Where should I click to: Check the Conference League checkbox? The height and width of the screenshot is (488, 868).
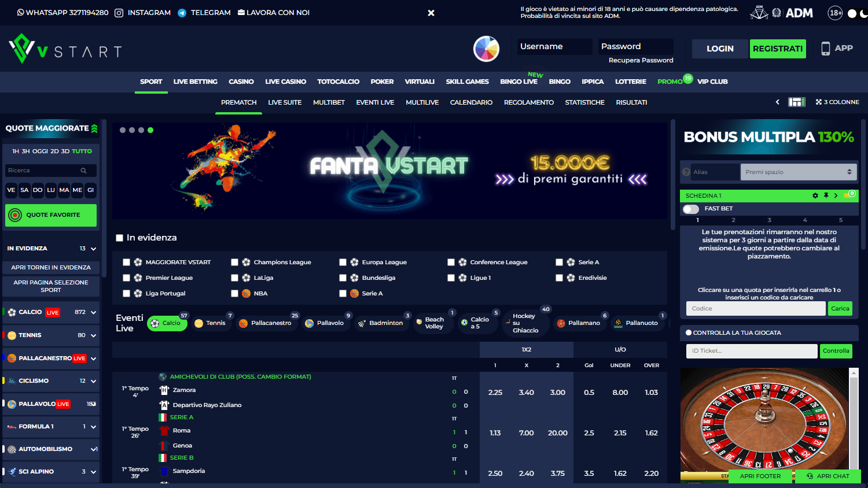[x=451, y=263]
